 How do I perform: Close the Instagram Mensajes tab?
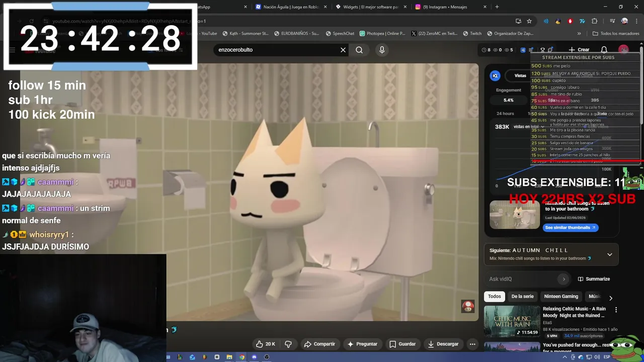click(x=485, y=7)
